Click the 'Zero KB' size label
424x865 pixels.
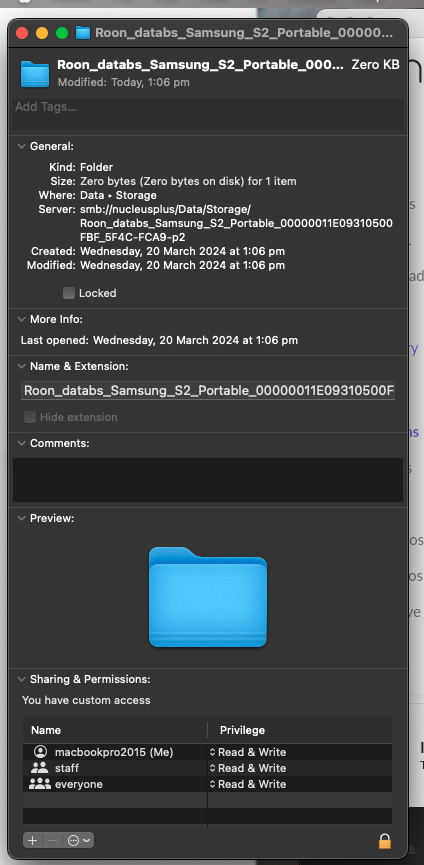point(375,65)
